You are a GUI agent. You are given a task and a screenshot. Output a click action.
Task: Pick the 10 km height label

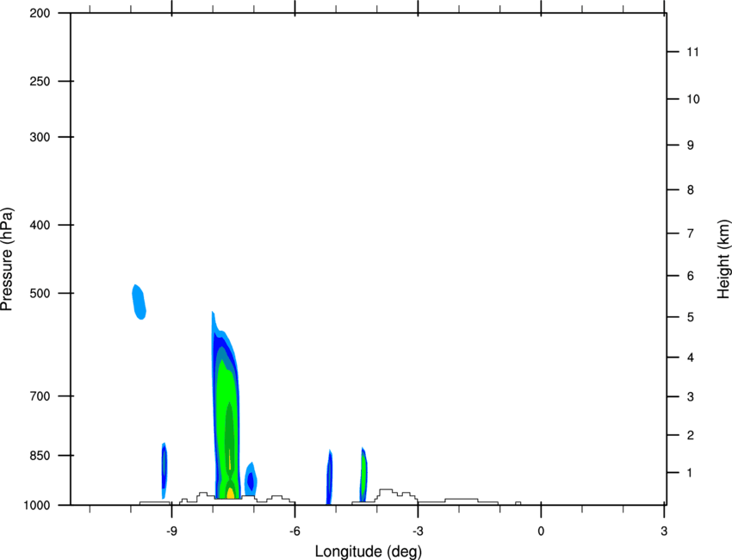pyautogui.click(x=692, y=99)
